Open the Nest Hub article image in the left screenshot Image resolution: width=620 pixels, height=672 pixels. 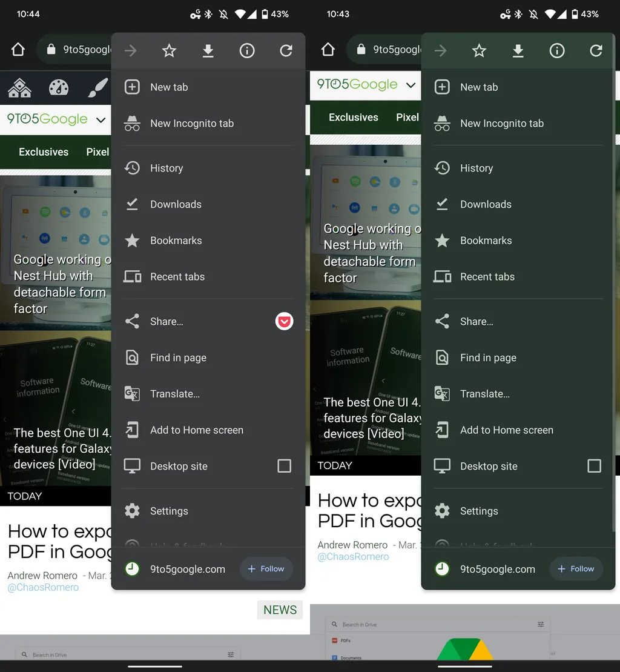pos(56,253)
